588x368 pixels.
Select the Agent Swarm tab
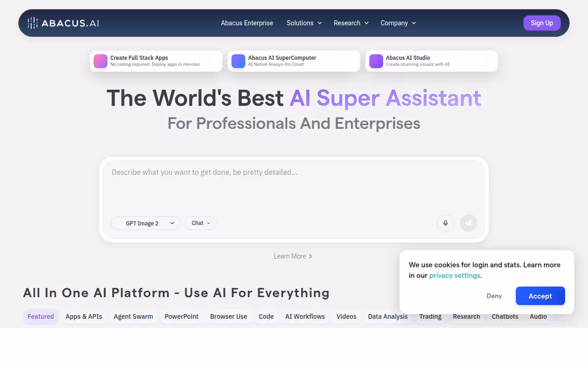(133, 316)
